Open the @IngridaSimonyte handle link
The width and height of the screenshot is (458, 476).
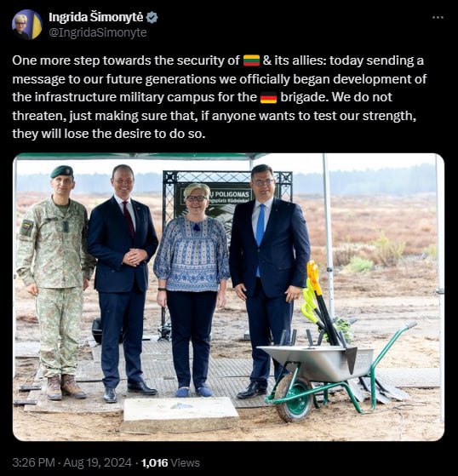click(98, 32)
